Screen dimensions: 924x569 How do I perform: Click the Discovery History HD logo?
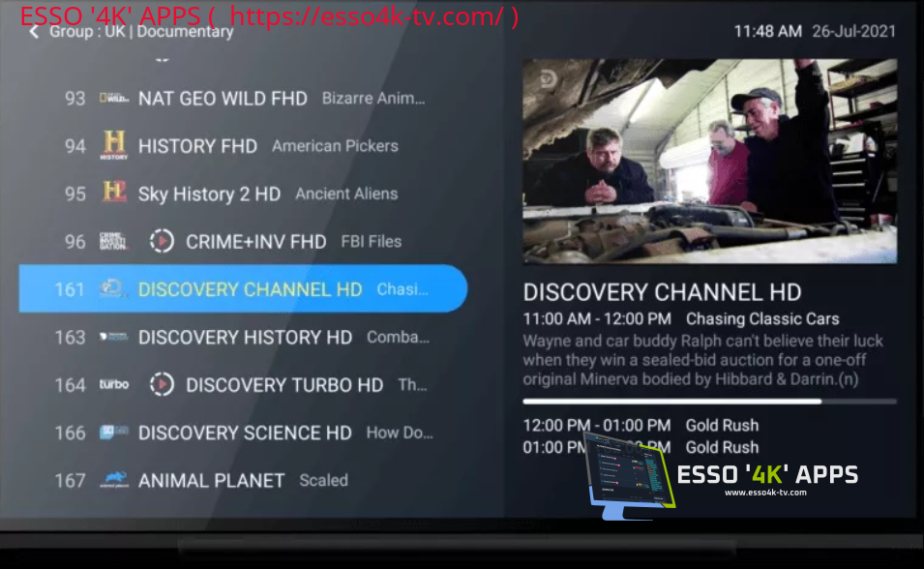(x=114, y=337)
